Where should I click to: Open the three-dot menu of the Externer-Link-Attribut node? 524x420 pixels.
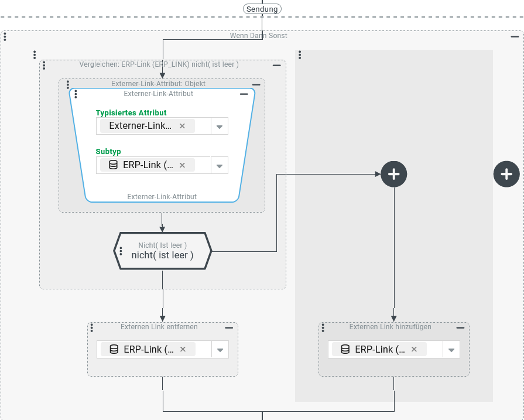[76, 94]
